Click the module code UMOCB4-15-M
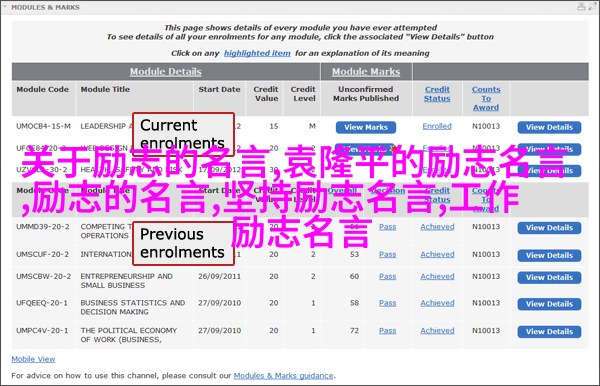The width and height of the screenshot is (600, 386). tap(43, 126)
